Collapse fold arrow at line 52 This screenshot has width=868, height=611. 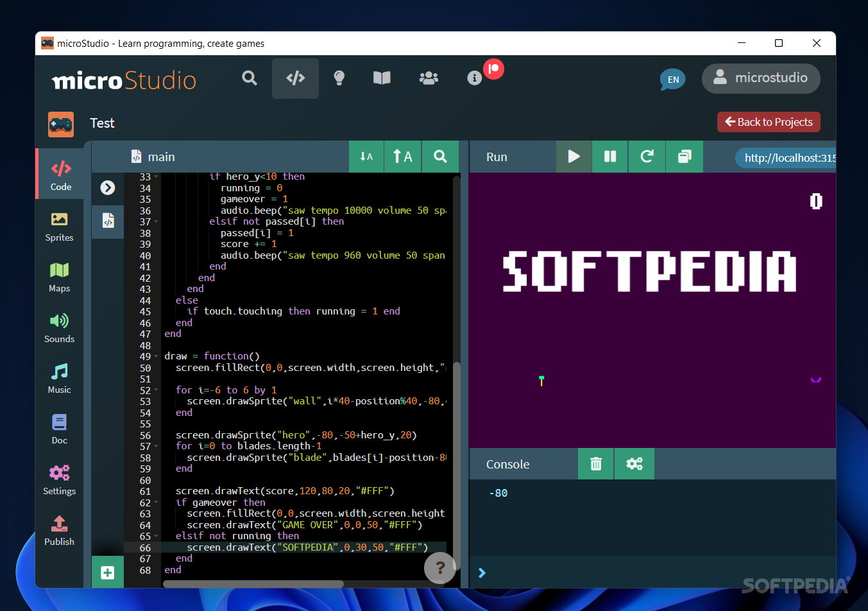point(156,390)
